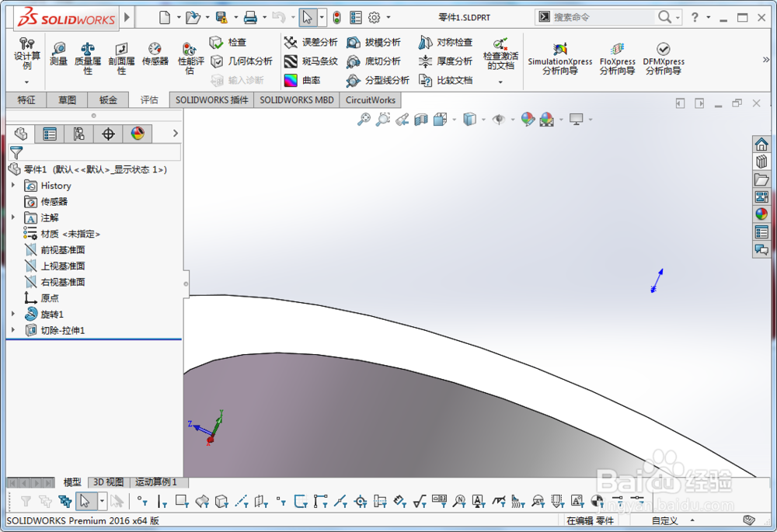This screenshot has height=532, width=777.
Task: Click Zoom to Fit in the heads-up toolbar
Action: (x=363, y=119)
